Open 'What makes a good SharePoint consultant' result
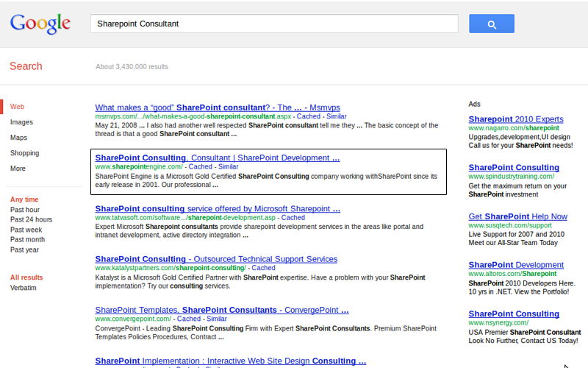 218,107
